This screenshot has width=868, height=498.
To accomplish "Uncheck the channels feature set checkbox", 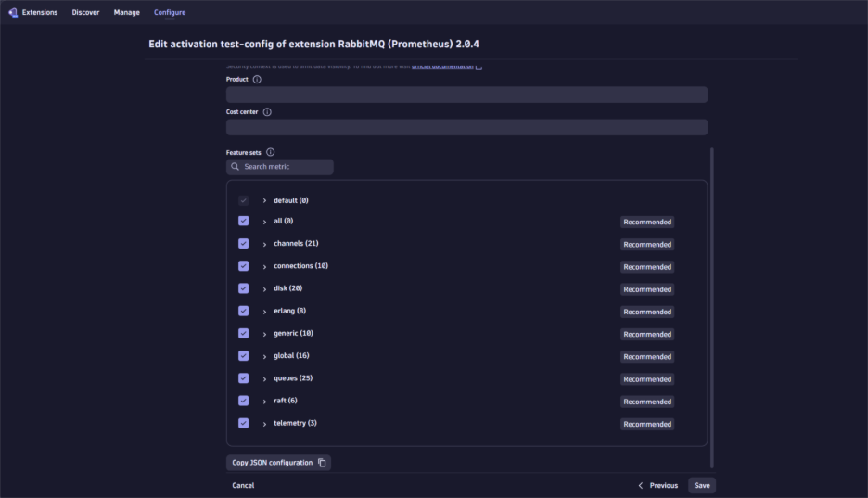I will pyautogui.click(x=243, y=244).
